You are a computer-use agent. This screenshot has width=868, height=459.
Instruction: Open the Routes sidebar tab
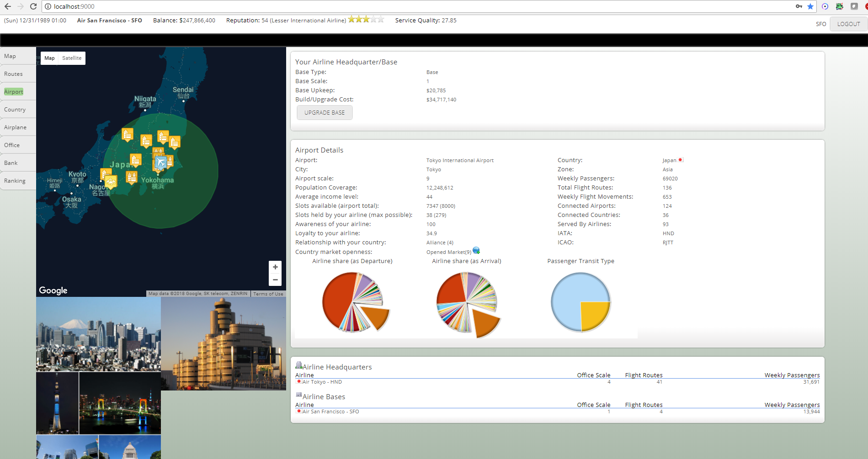click(18, 74)
